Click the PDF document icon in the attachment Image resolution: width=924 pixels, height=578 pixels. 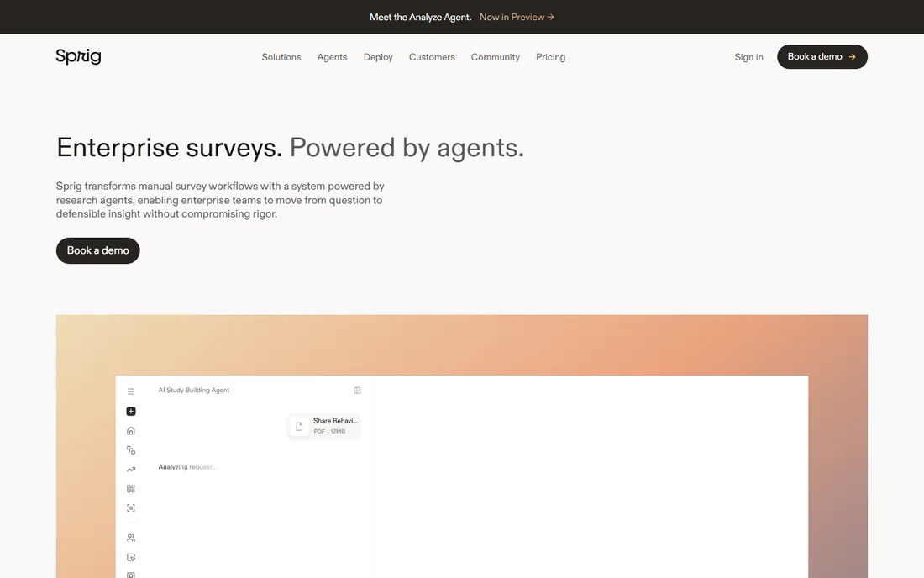299,426
